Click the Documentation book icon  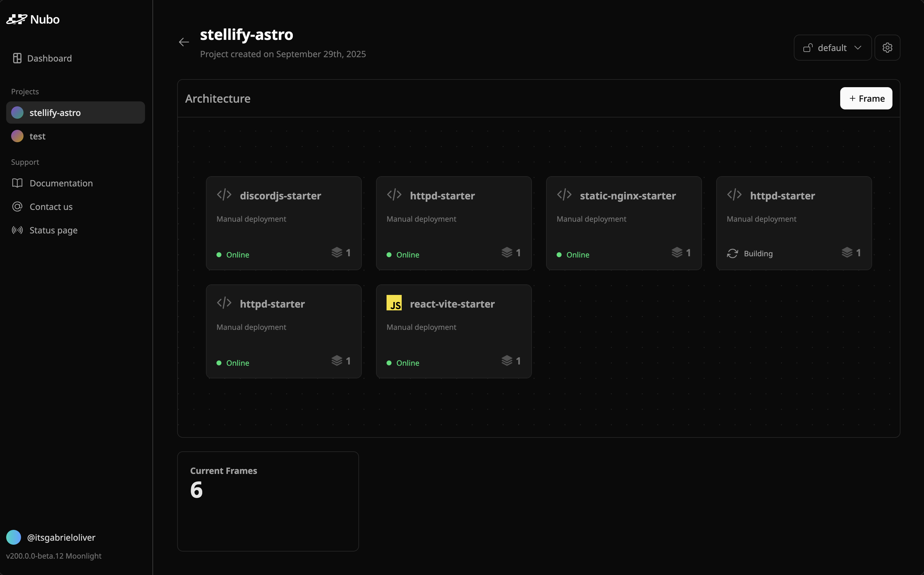pos(17,183)
